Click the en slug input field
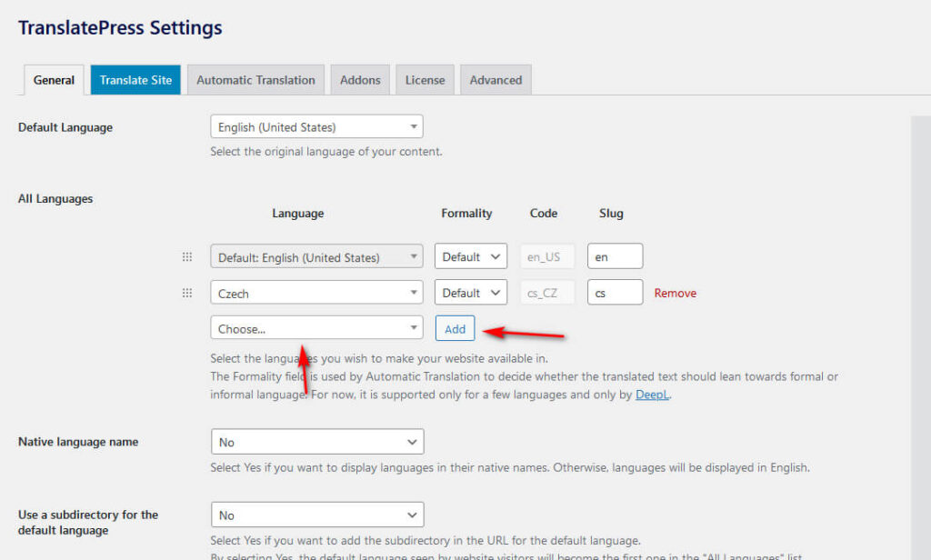The height and width of the screenshot is (560, 931). pyautogui.click(x=616, y=256)
